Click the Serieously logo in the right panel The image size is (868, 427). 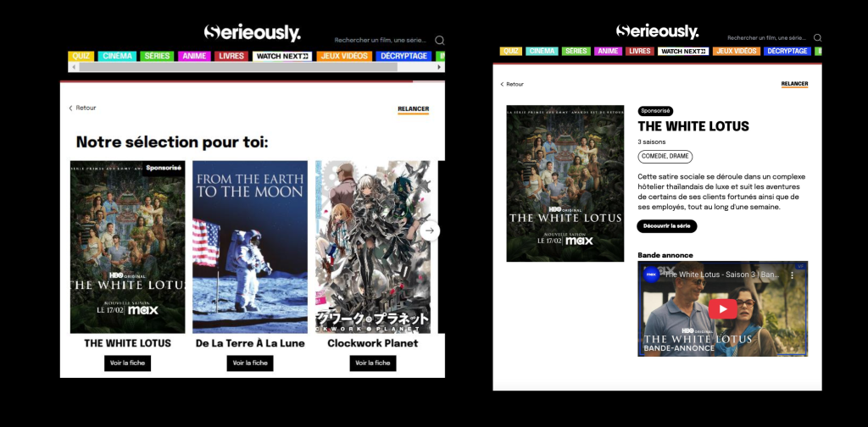coord(657,32)
